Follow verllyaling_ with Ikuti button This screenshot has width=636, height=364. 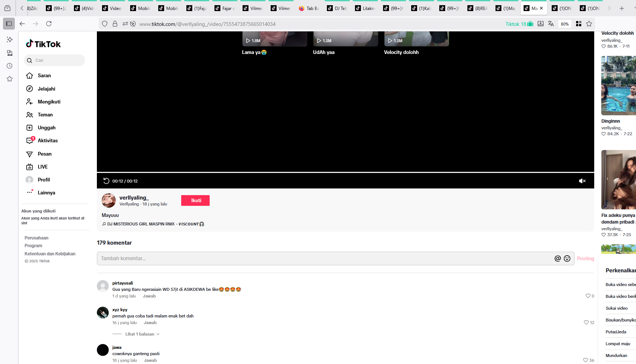[x=195, y=200]
